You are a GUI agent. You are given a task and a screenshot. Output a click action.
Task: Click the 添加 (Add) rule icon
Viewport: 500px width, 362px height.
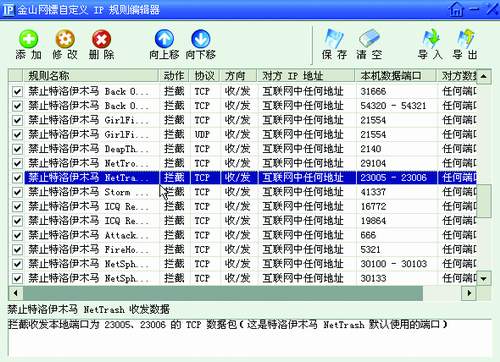point(28,40)
